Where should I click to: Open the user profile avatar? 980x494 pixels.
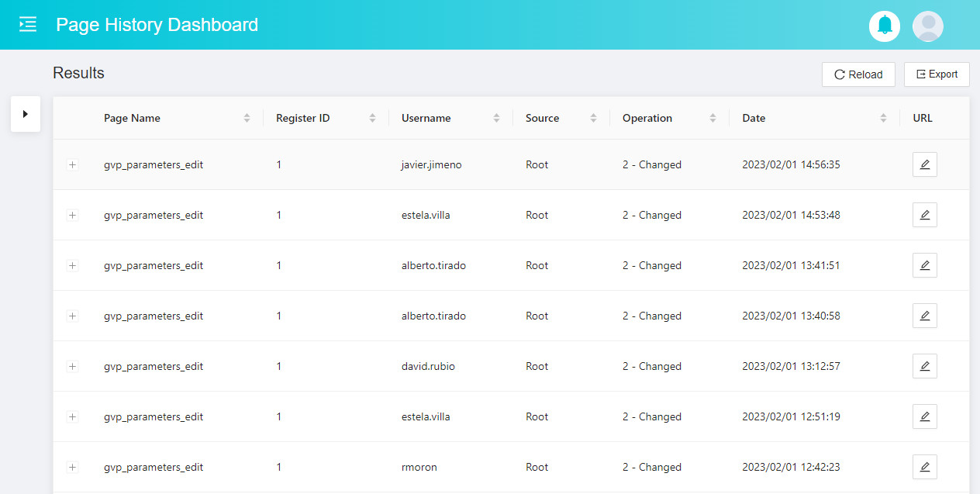pyautogui.click(x=927, y=26)
